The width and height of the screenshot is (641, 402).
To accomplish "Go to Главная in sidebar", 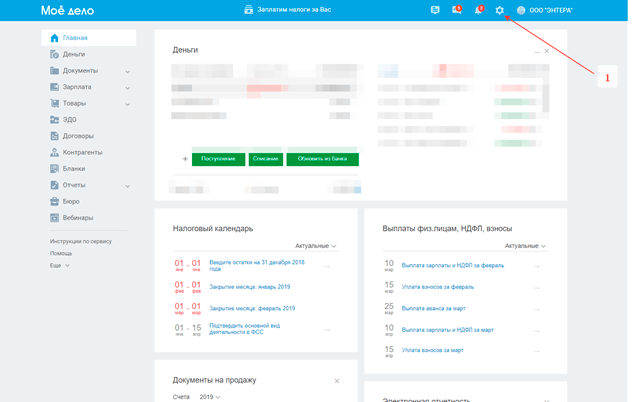I will pyautogui.click(x=75, y=38).
